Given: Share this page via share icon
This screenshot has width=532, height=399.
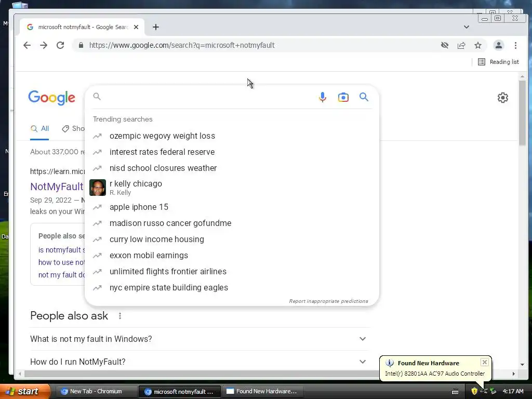Looking at the screenshot, I should pos(461,45).
